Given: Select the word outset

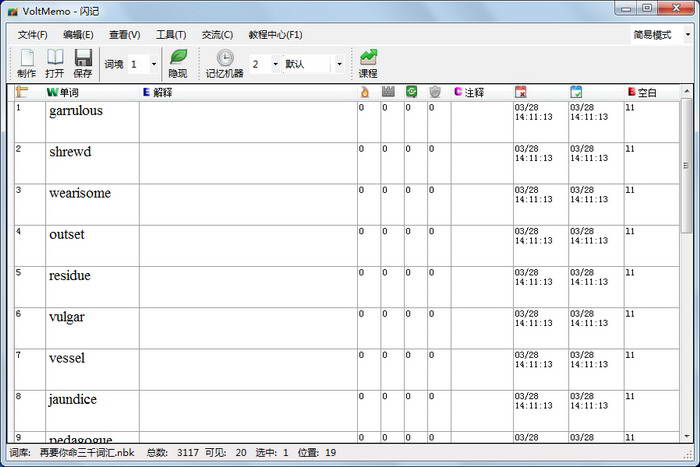Looking at the screenshot, I should [67, 234].
